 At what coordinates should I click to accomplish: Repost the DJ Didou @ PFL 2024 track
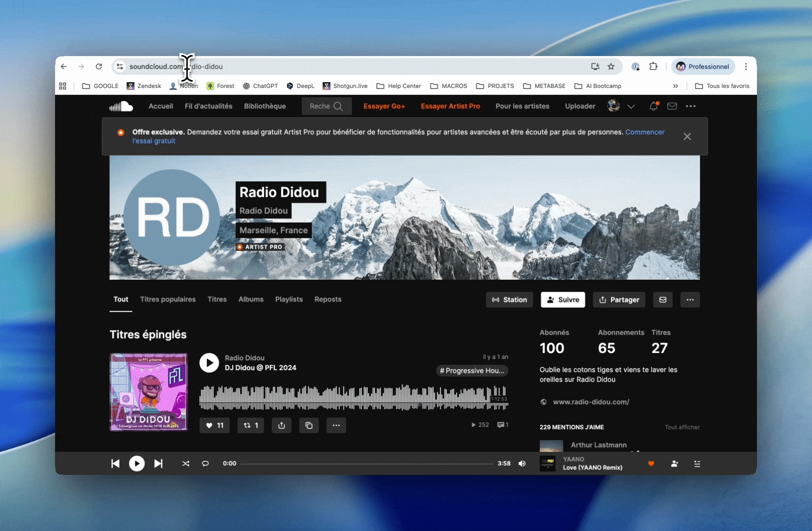point(251,425)
